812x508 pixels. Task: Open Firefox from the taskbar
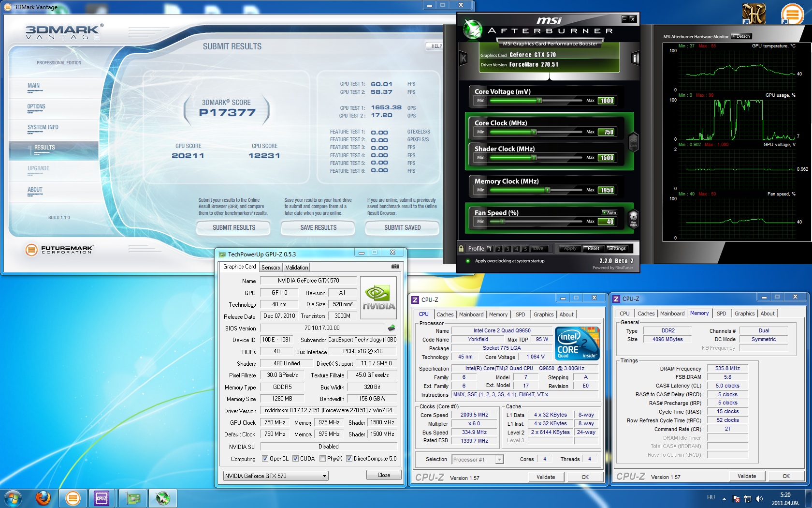click(x=43, y=498)
